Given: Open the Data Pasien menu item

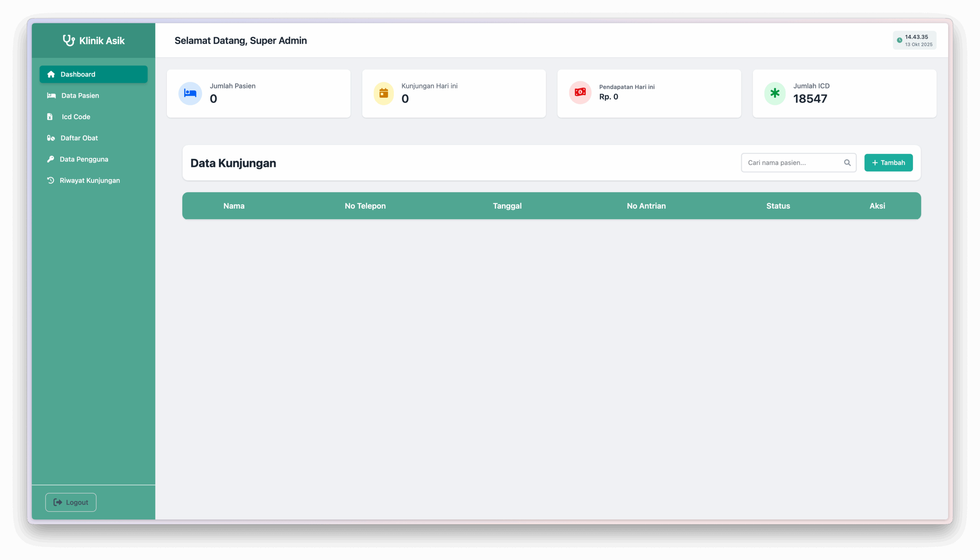Looking at the screenshot, I should click(x=80, y=95).
